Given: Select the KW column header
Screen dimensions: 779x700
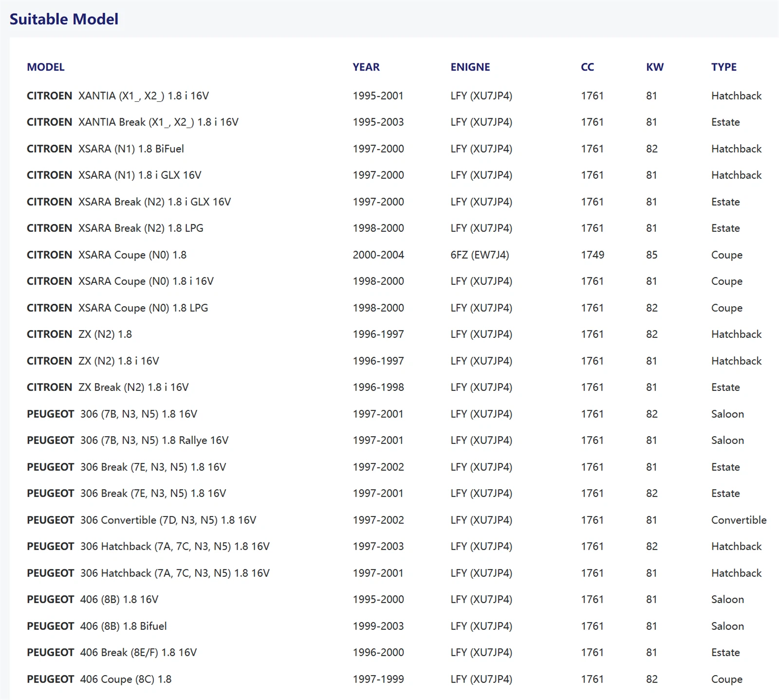Looking at the screenshot, I should 655,67.
